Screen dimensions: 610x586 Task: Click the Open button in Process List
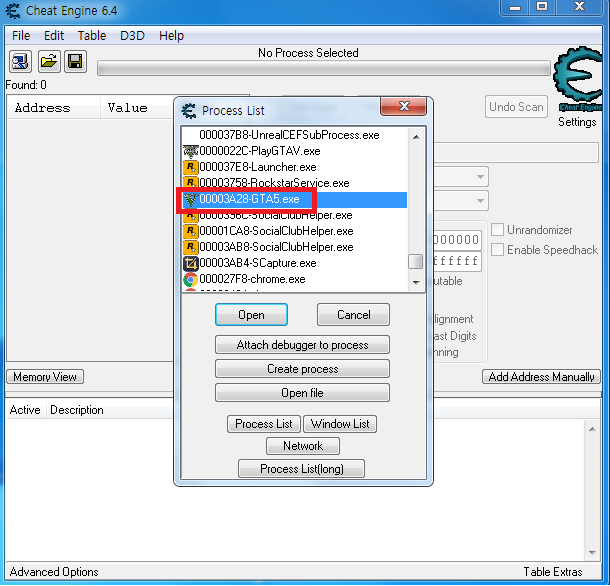[251, 315]
